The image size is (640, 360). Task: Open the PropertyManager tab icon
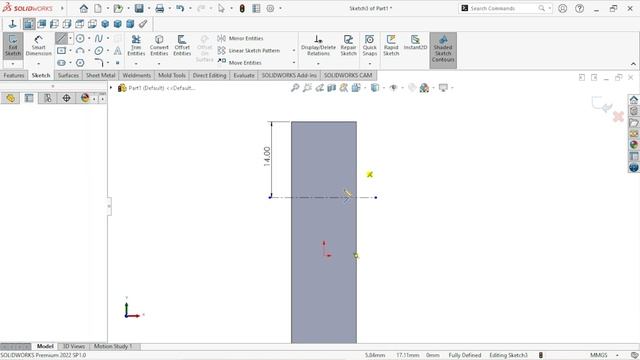[x=29, y=98]
